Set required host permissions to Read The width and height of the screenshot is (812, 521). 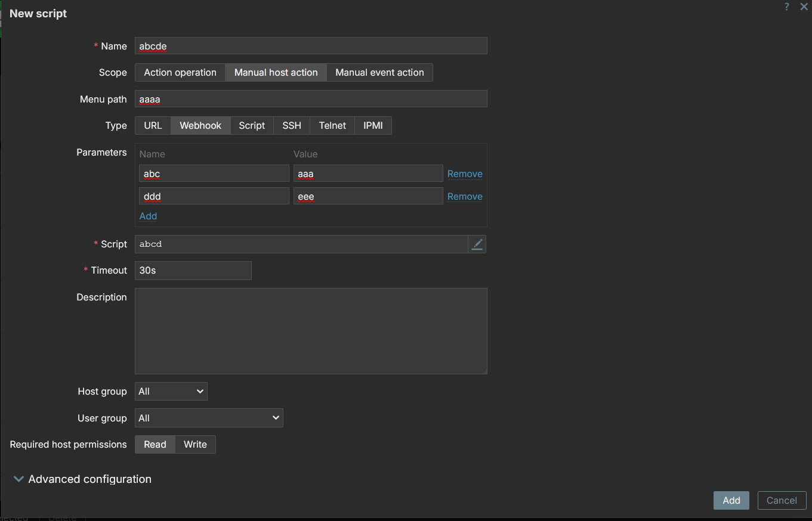[x=155, y=445]
